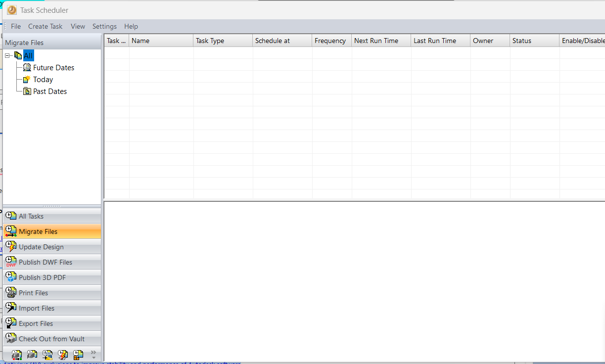Screen dimensions: 605x364
Task: Open the View menu
Action: tap(78, 26)
